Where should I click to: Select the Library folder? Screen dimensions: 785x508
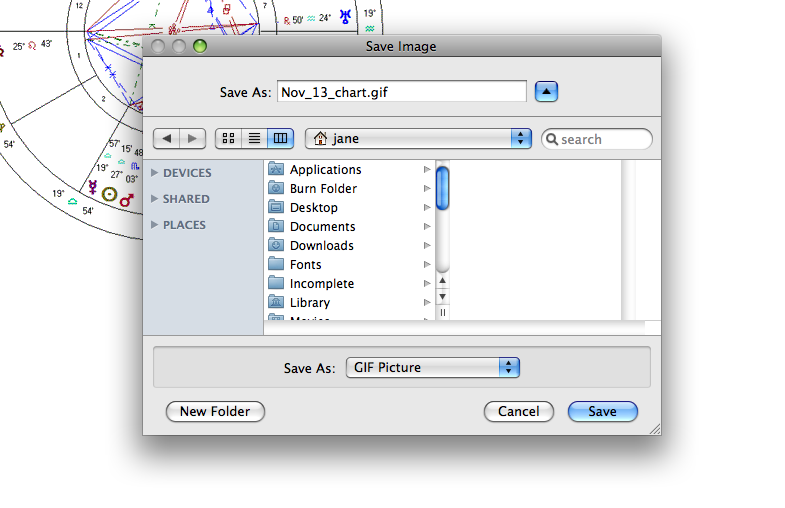pyautogui.click(x=349, y=303)
